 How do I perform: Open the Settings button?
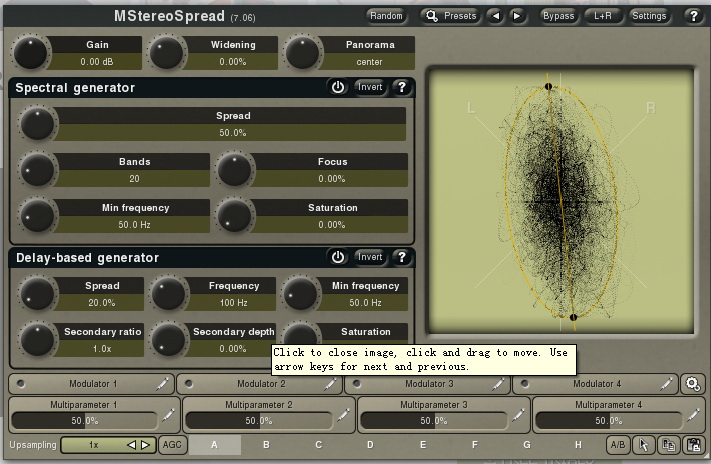coord(649,16)
